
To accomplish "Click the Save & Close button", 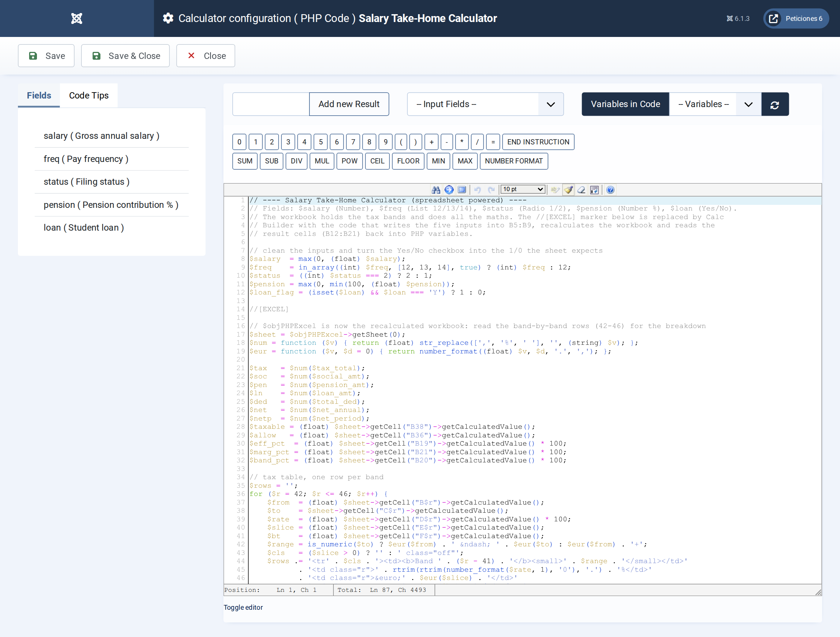I will pos(125,56).
